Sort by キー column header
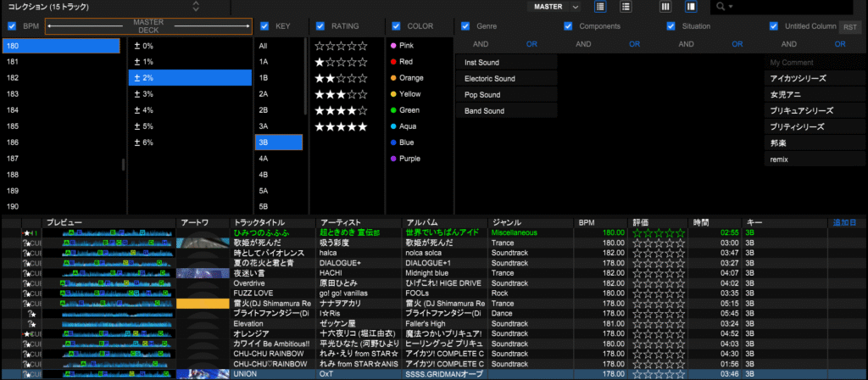Viewport: 868px width, 380px height. tap(785, 223)
